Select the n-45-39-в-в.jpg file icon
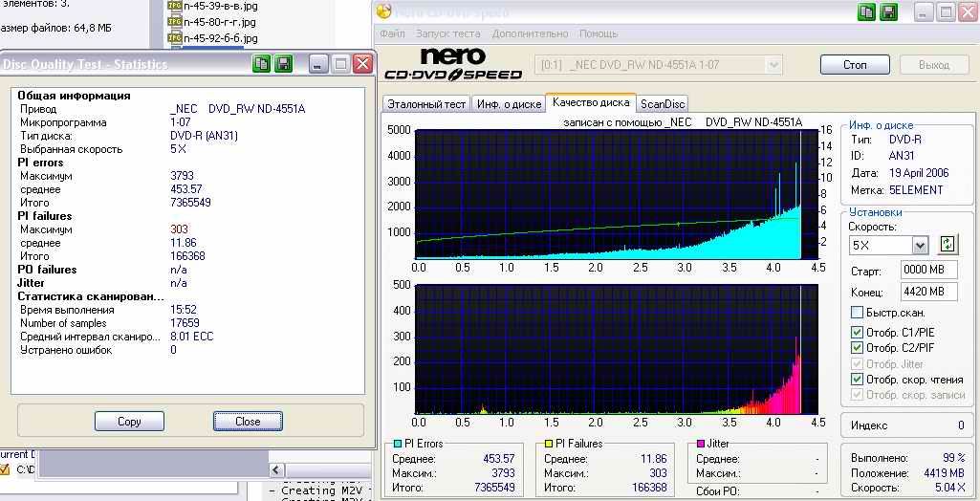Viewport: 980px width, 501px height. [x=174, y=6]
